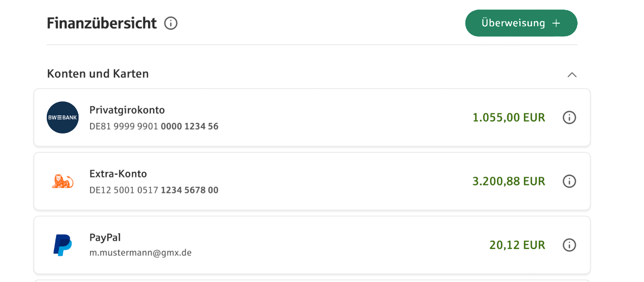Viewport: 644px width, 282px height.
Task: Click the Konten und Karten section title
Action: pos(98,74)
